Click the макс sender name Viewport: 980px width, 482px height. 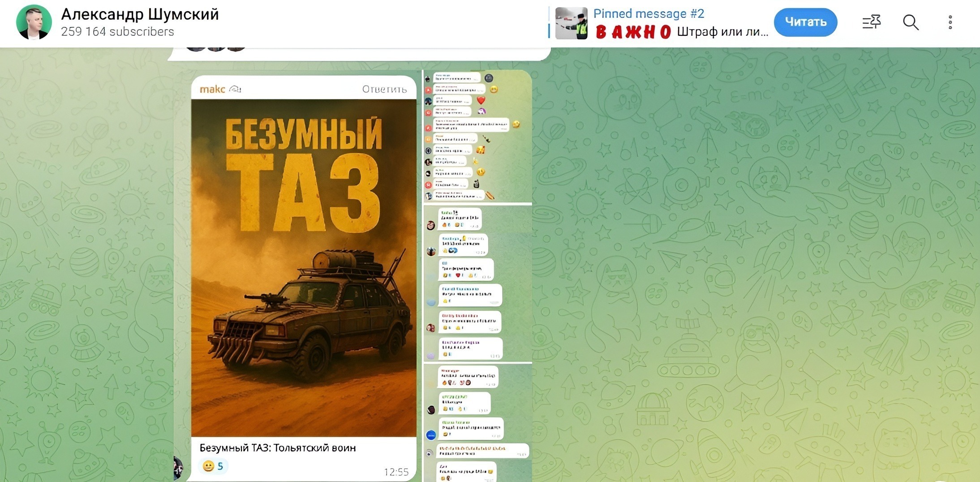pyautogui.click(x=212, y=89)
